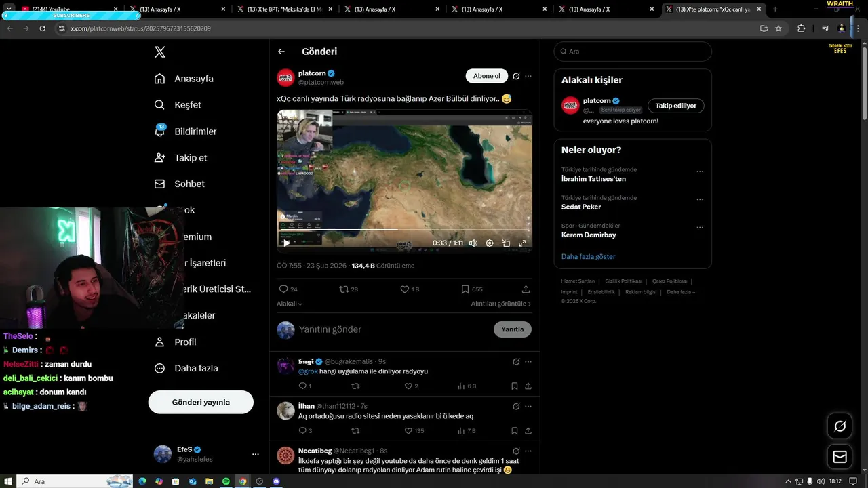868x488 pixels.
Task: Bookmark this page with the star icon
Action: [778, 28]
